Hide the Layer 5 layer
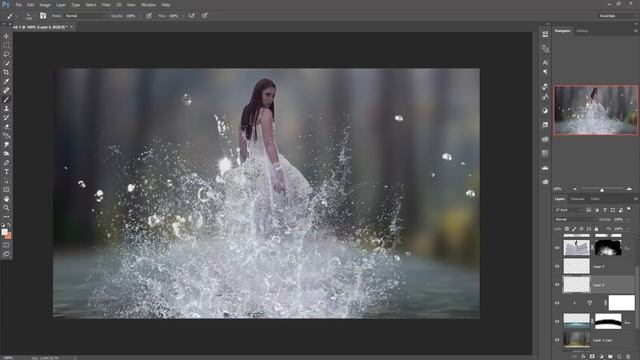Image resolution: width=640 pixels, height=360 pixels. [x=557, y=267]
